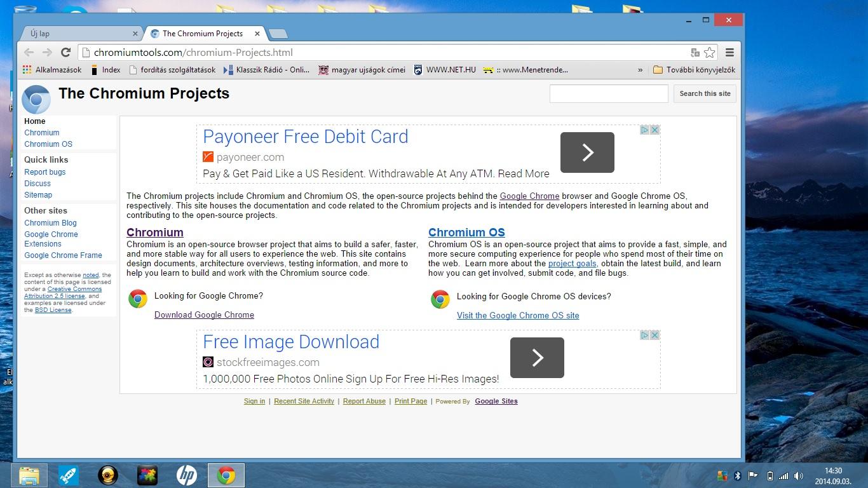Follow the 'project goals' link
The height and width of the screenshot is (488, 868).
tap(573, 264)
